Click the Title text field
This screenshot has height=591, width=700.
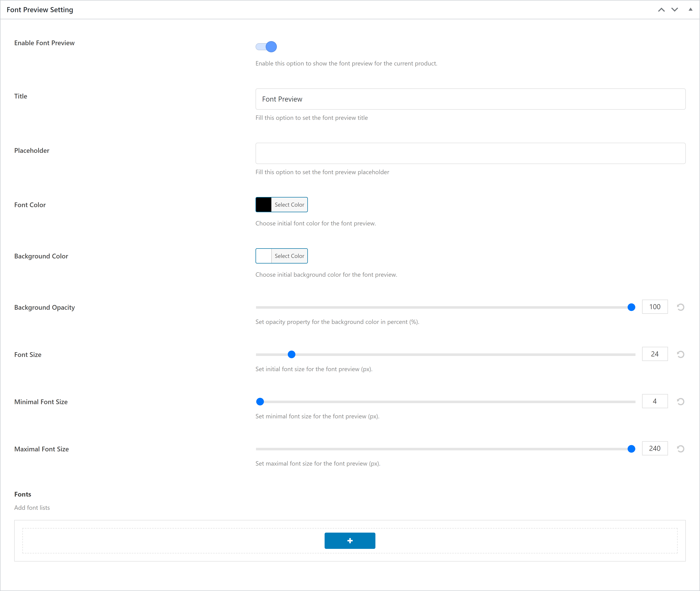pyautogui.click(x=470, y=99)
